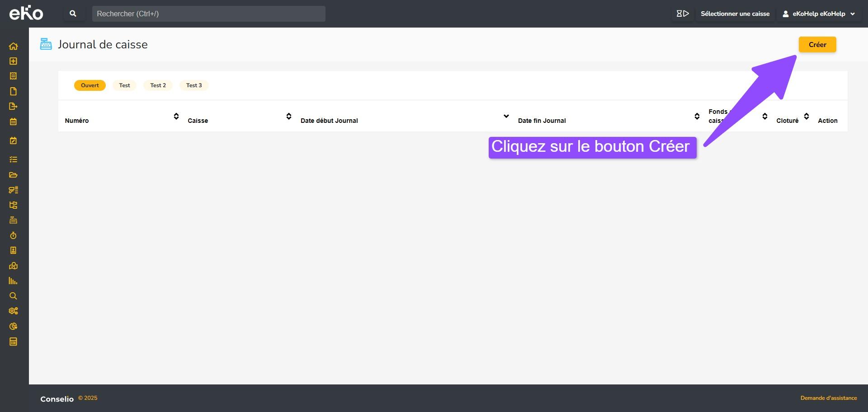
Task: Go to the home icon in sidebar
Action: 13,46
